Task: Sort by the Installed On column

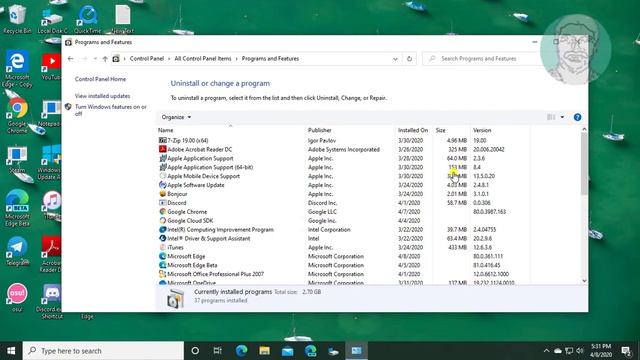Action: pos(413,130)
